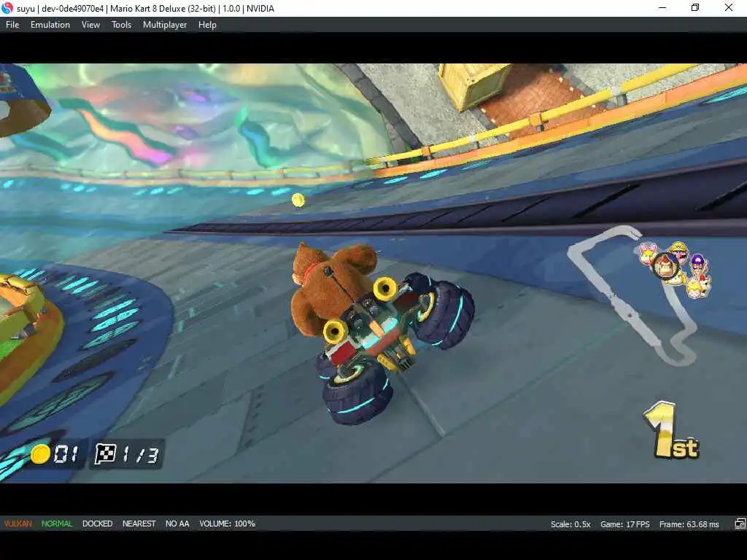
Task: Close the suyu emulator window
Action: 729,7
